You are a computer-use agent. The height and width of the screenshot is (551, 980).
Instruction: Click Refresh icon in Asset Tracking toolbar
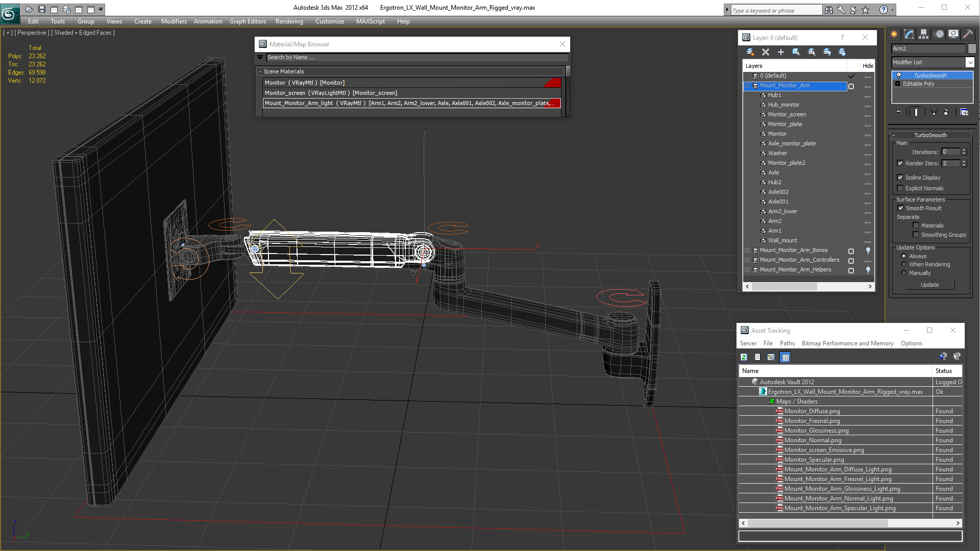click(744, 357)
